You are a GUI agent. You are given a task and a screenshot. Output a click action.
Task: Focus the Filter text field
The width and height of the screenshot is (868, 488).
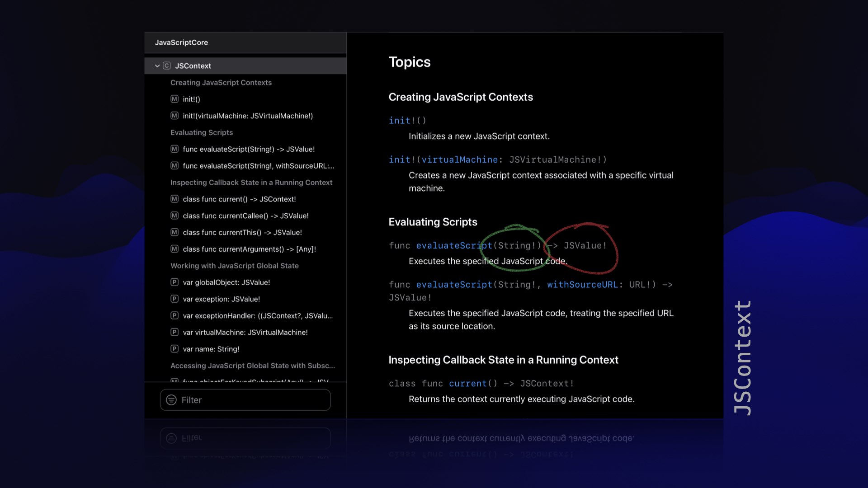(253, 400)
